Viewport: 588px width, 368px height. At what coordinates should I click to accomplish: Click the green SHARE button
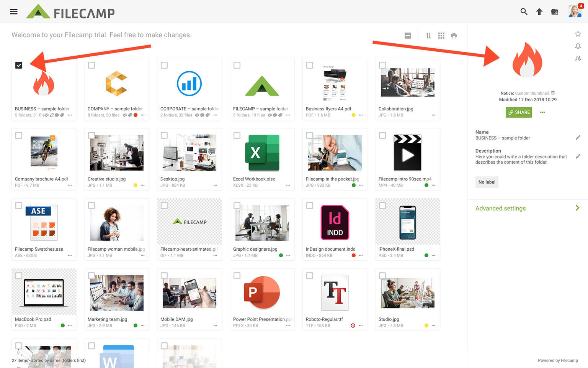[x=519, y=112]
